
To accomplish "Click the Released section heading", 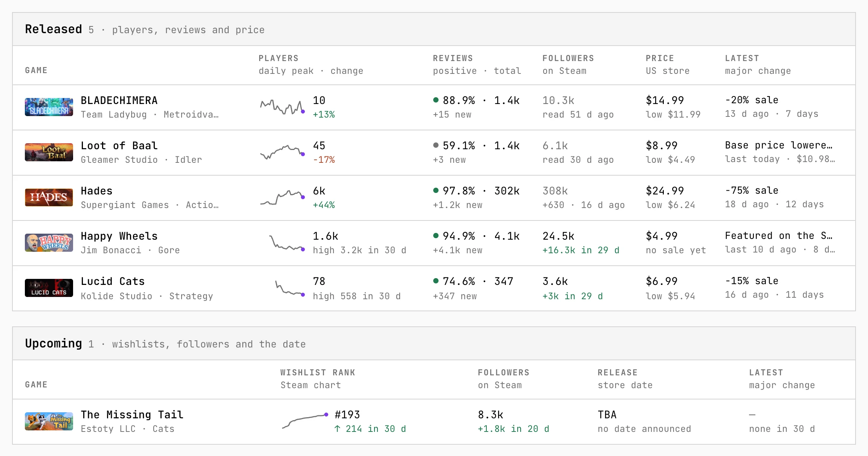I will pyautogui.click(x=53, y=29).
